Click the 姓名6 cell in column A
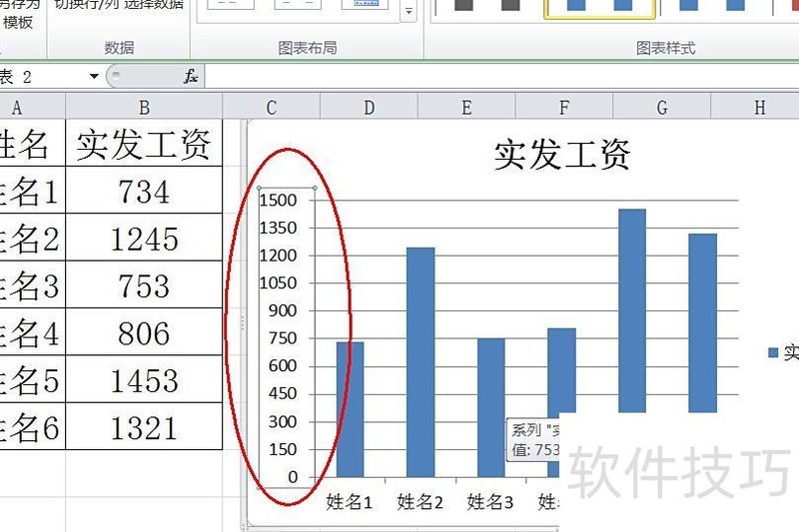 (33, 426)
